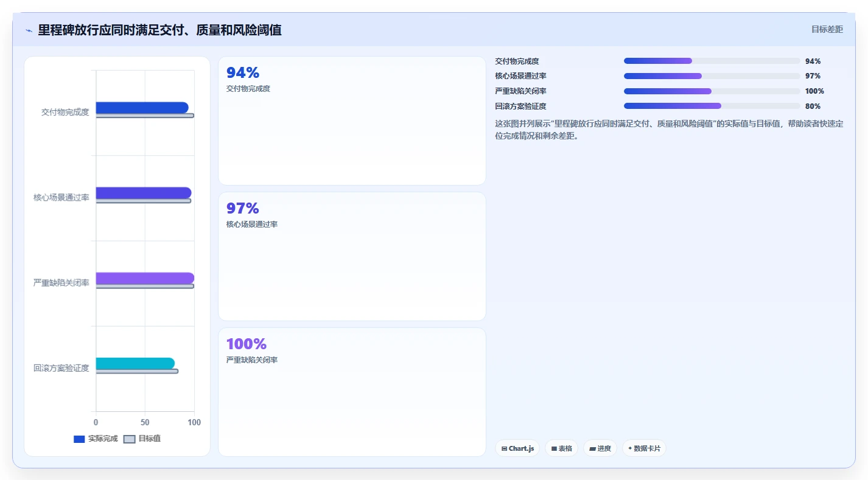Viewport: 868px width, 480px height.
Task: Click the header title 里程碑放行应同时满足交付
Action: 159,30
